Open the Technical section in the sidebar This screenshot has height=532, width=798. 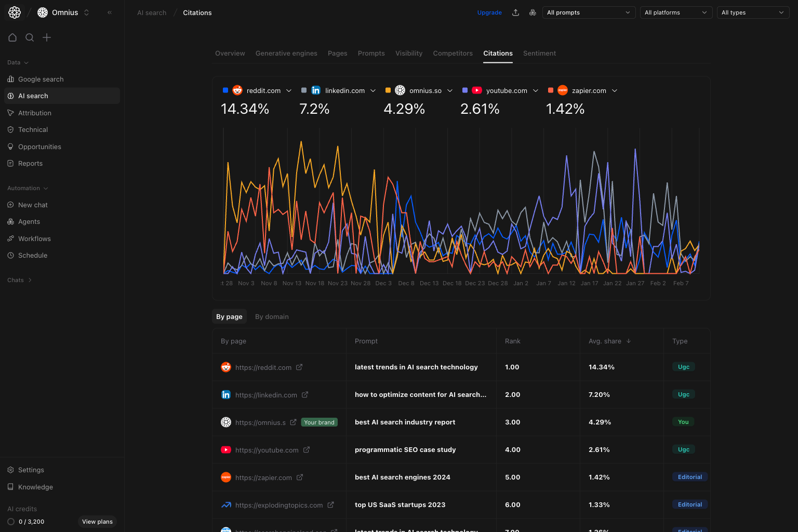pyautogui.click(x=33, y=129)
